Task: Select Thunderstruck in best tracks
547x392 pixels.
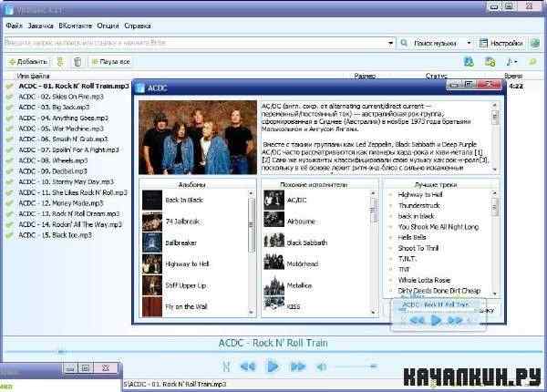Action: (x=419, y=205)
